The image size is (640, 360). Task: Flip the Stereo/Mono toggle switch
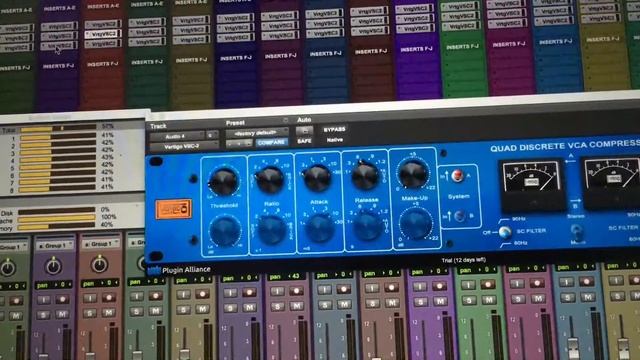coord(576,232)
